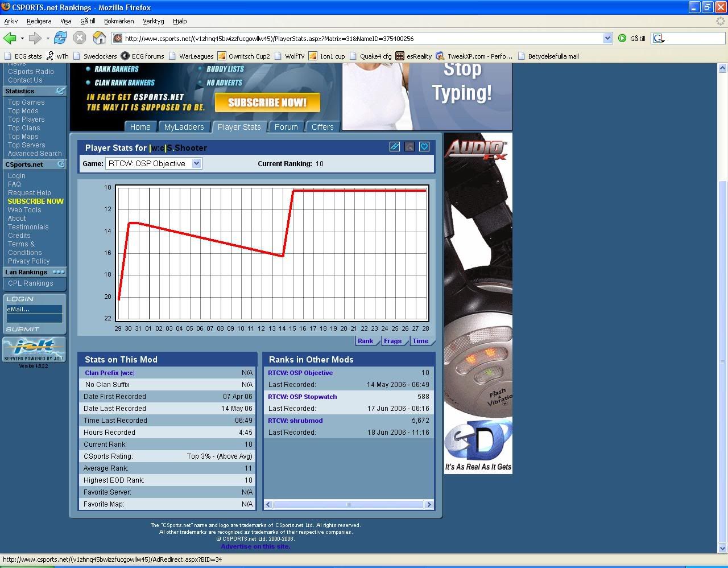The width and height of the screenshot is (728, 568).
Task: Open the Verktyg menu
Action: [154, 21]
